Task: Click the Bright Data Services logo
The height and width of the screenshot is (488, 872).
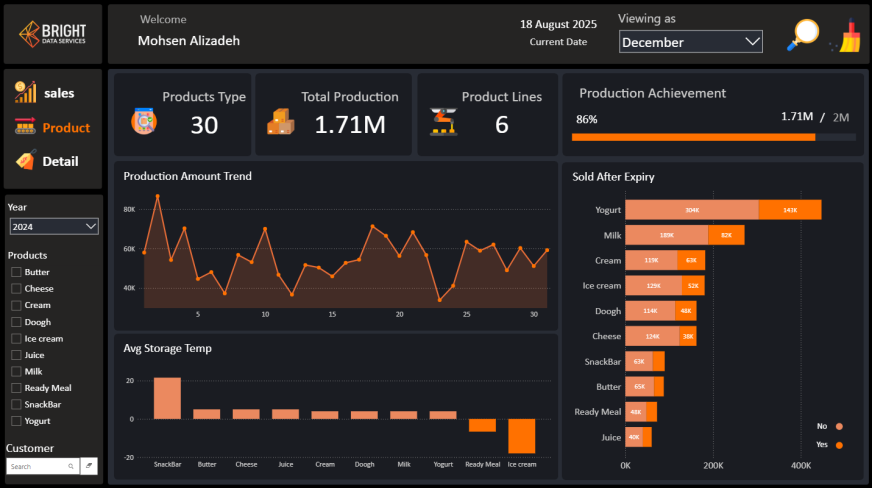Action: point(52,34)
